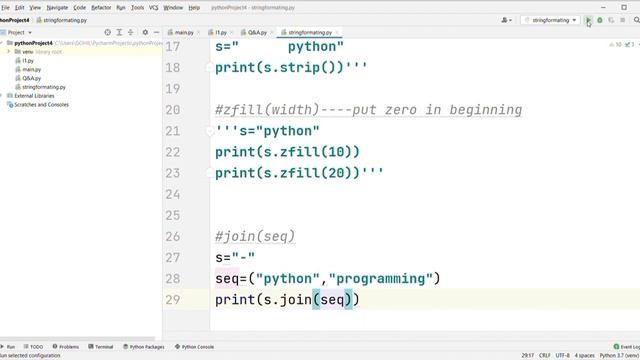
Task: Open the TODO tool window
Action: (33, 347)
